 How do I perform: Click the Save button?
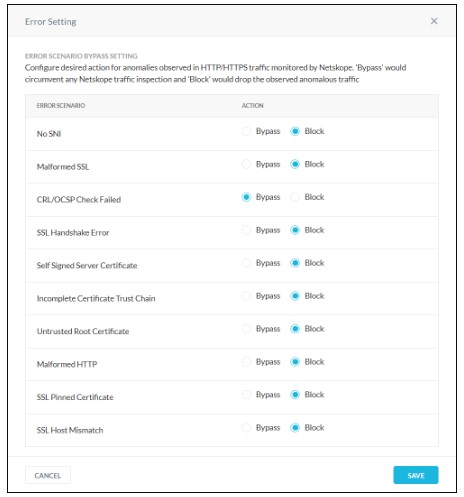coord(416,475)
